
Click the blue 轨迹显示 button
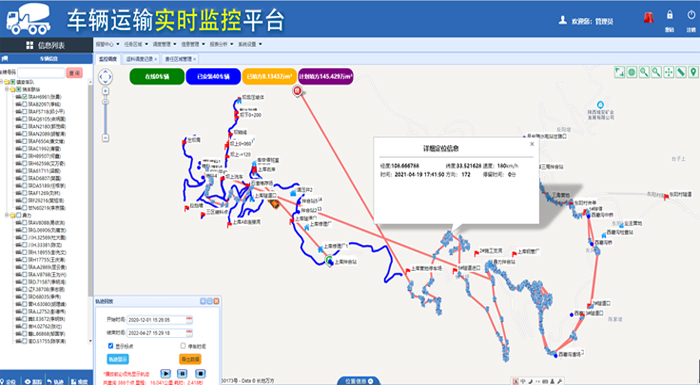118,359
